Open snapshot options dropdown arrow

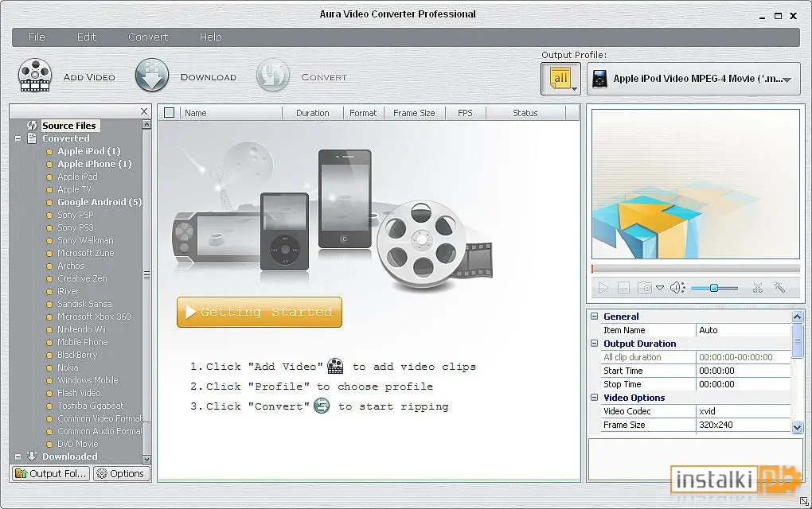[660, 288]
